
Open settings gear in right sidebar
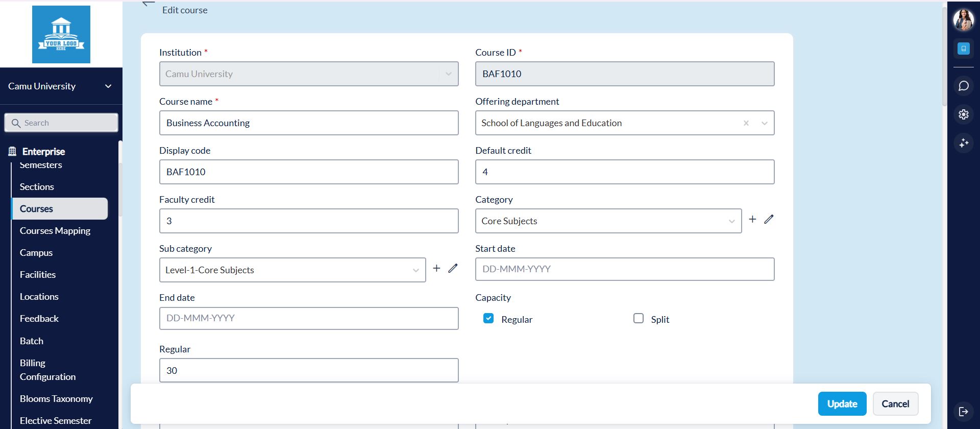tap(963, 114)
